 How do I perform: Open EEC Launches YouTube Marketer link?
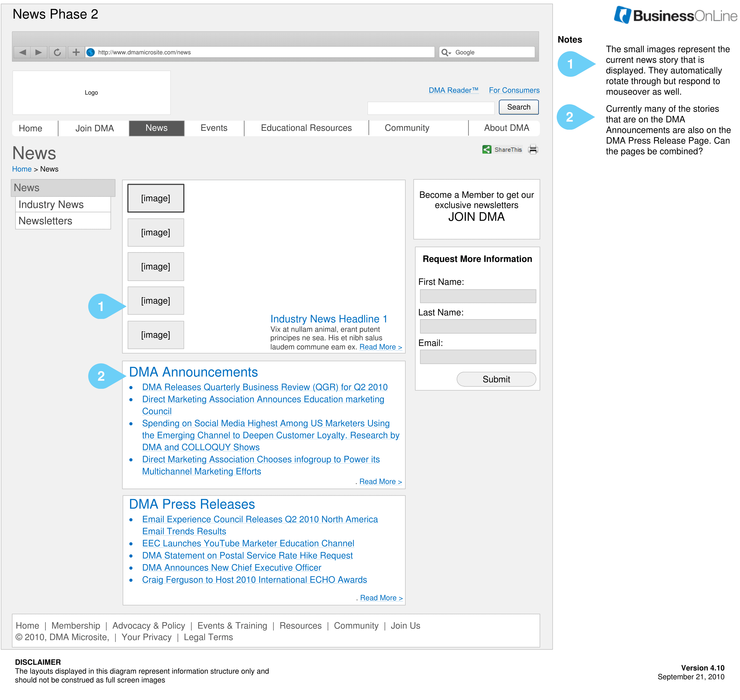[x=248, y=544]
